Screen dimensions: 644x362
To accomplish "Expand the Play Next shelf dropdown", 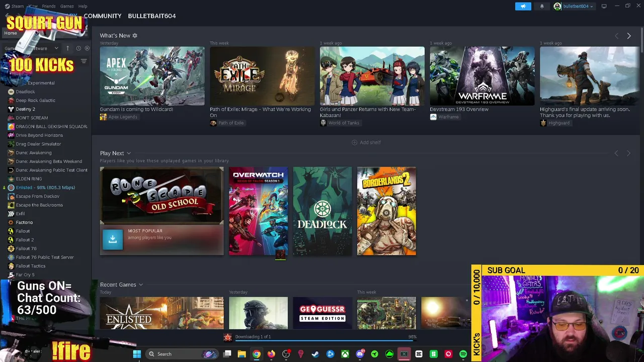I will [x=129, y=153].
